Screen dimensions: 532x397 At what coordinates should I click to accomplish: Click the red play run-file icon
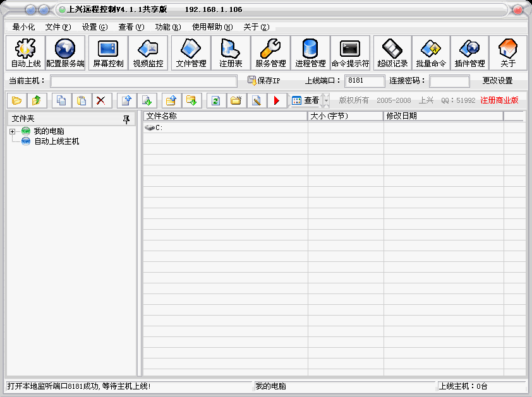[276, 100]
